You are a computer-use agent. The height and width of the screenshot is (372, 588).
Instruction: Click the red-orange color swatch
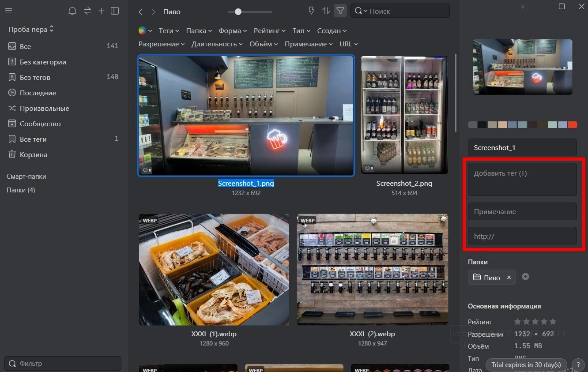pos(572,125)
